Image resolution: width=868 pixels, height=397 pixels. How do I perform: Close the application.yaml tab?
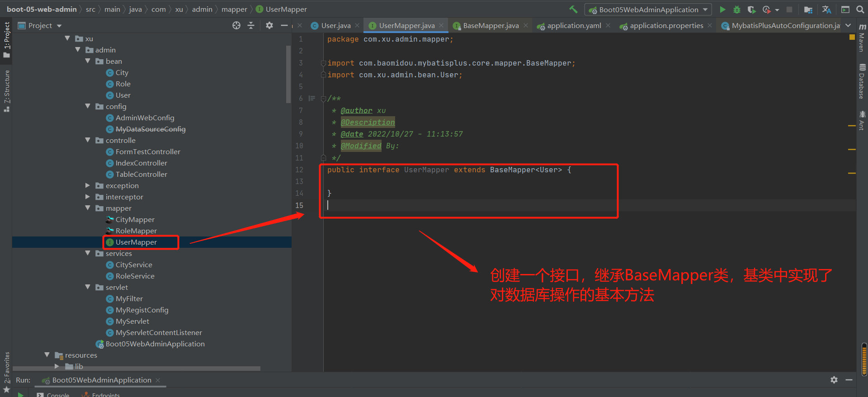click(x=608, y=26)
